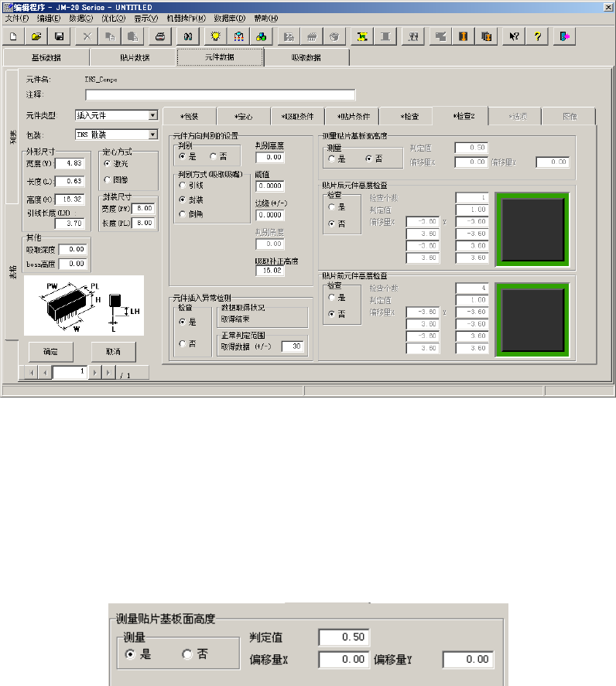Viewport: 616px width, 686px height.
Task: Open the 机器操作(M) menu
Action: coord(186,19)
